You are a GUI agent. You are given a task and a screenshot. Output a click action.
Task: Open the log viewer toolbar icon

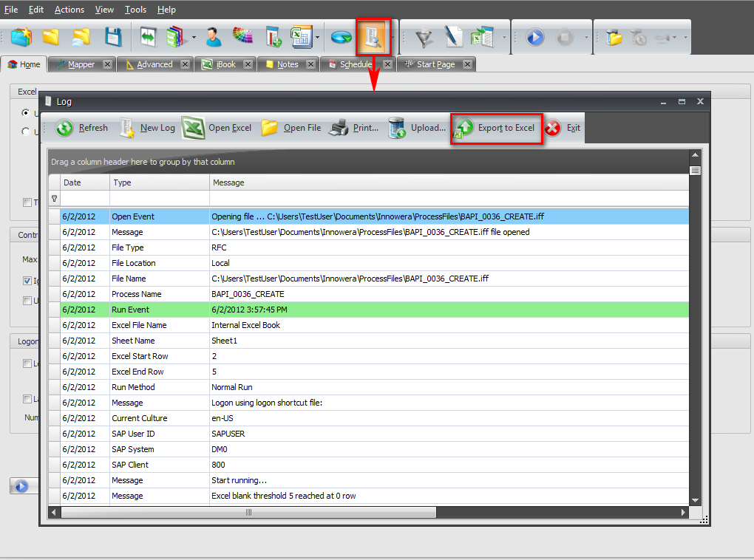[x=372, y=37]
